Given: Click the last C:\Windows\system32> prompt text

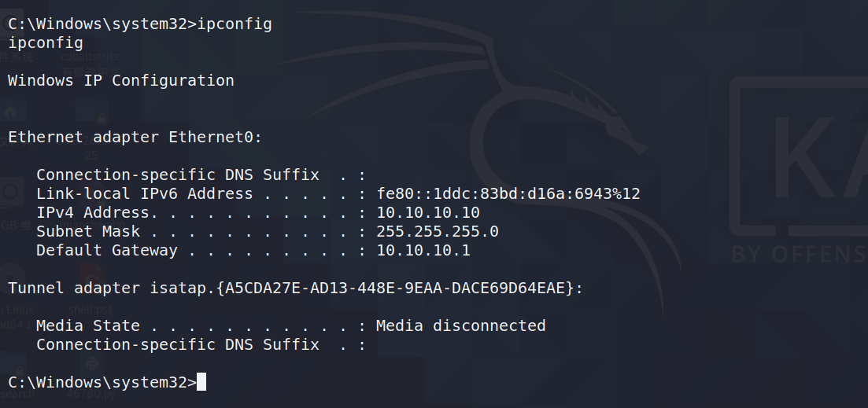Looking at the screenshot, I should (x=102, y=383).
